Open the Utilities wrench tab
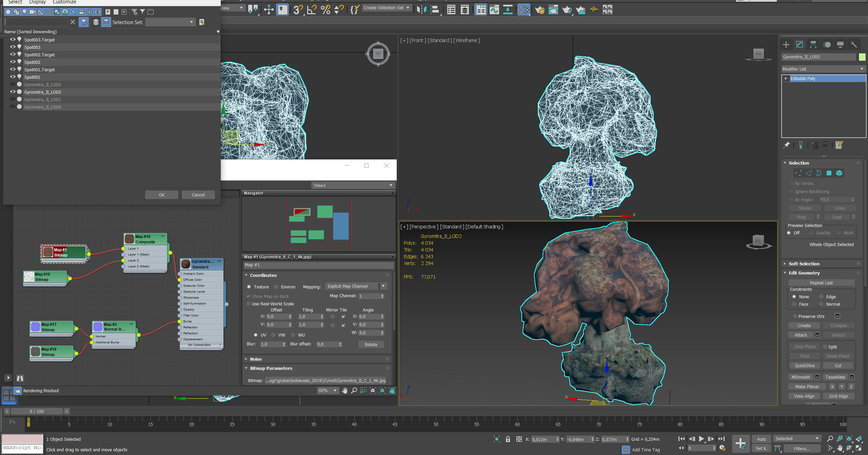 coord(854,44)
